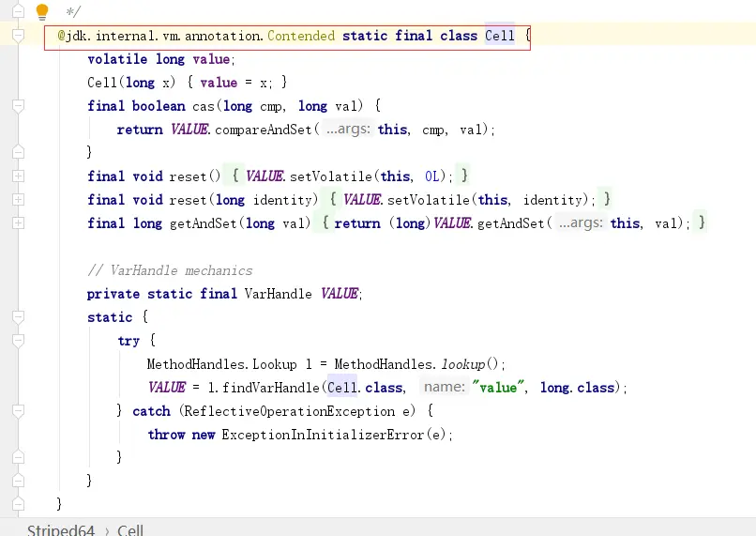The height and width of the screenshot is (536, 756).
Task: Click the findVarHandle method call
Action: [x=271, y=388]
